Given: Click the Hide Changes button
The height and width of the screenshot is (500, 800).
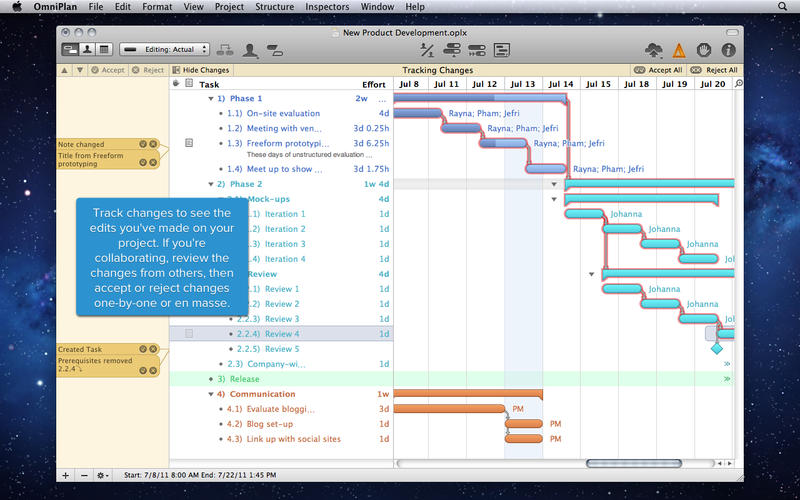Looking at the screenshot, I should [x=201, y=70].
